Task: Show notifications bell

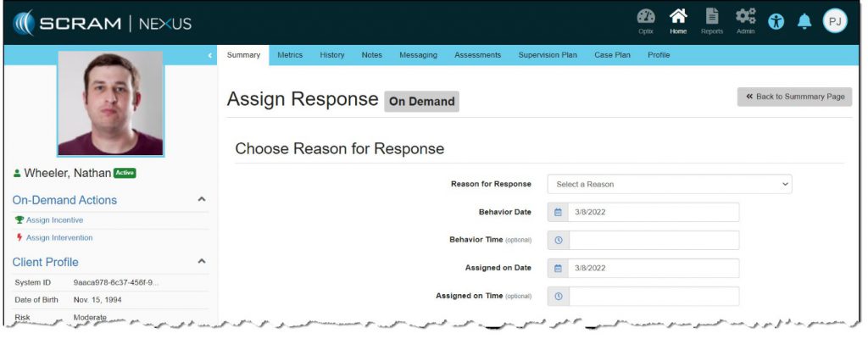Action: [x=804, y=23]
